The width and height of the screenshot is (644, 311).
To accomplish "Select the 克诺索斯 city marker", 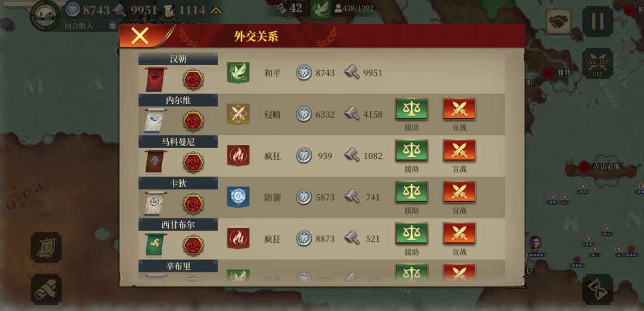I will point(584,167).
